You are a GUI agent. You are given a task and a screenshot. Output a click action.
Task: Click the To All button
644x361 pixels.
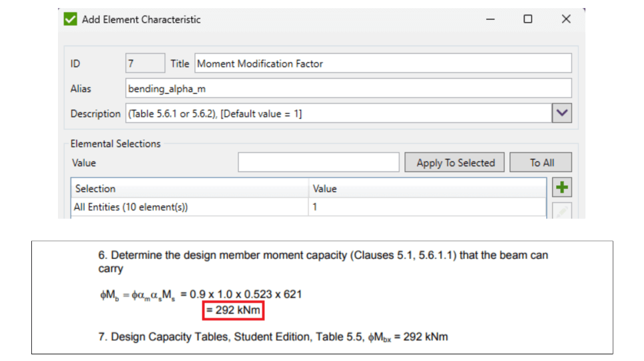(541, 163)
